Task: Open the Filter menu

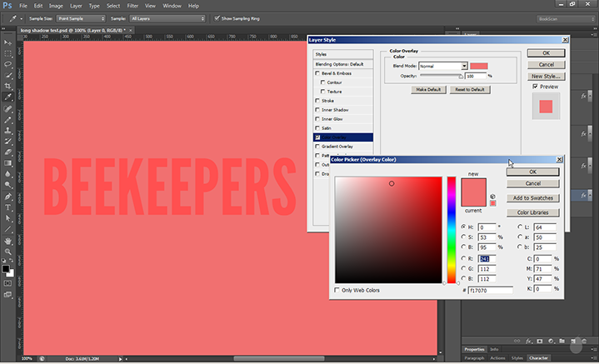Action: (132, 5)
